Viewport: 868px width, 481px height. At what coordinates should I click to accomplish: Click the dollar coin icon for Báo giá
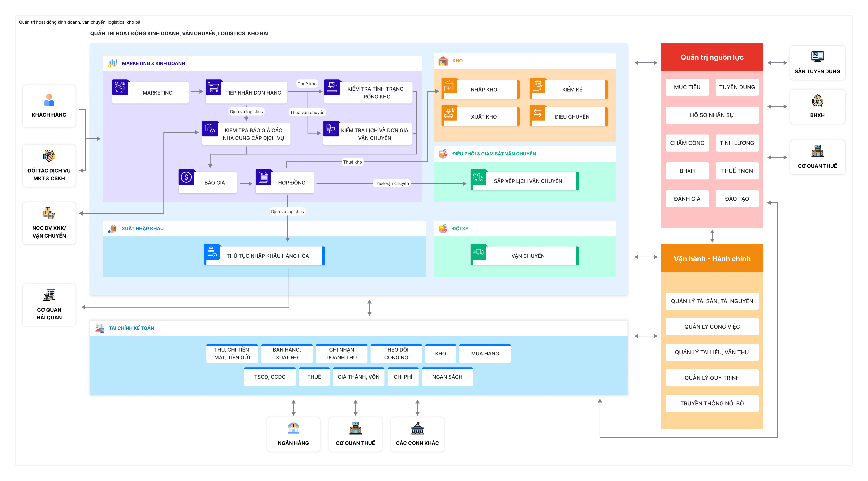(186, 177)
